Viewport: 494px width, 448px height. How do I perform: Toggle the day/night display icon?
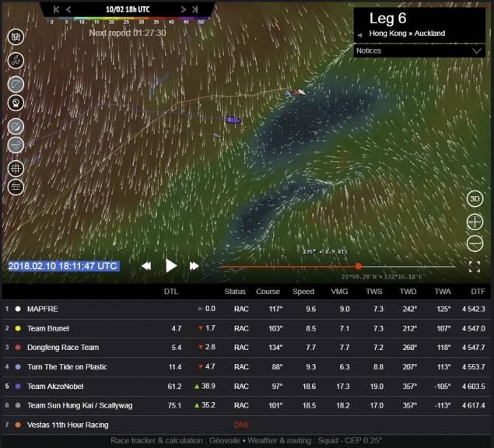(16, 127)
